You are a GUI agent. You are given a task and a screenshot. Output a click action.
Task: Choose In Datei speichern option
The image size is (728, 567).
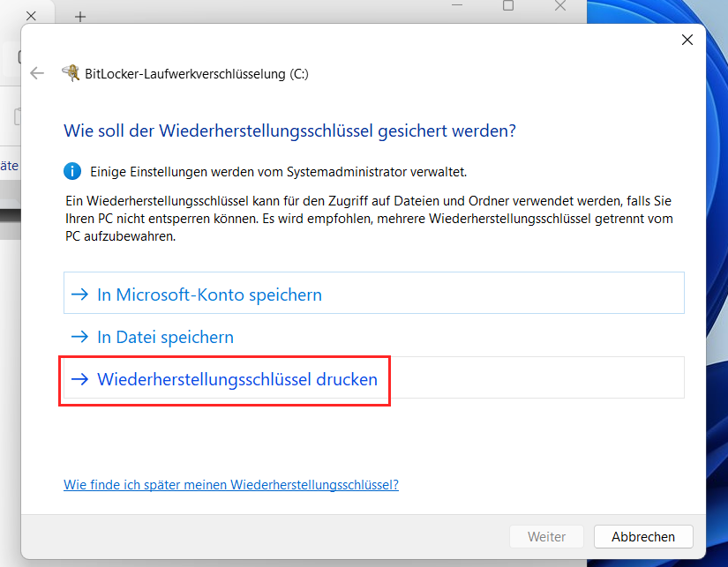[x=374, y=337]
